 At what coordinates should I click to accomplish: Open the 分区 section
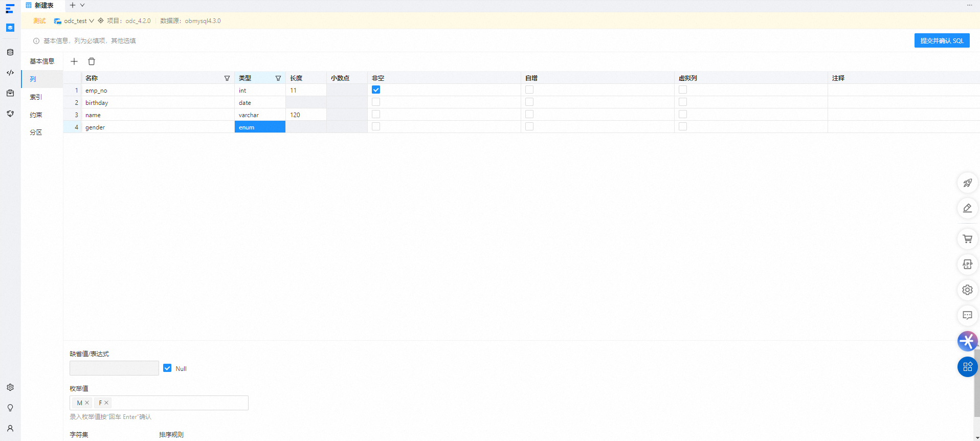tap(42, 133)
